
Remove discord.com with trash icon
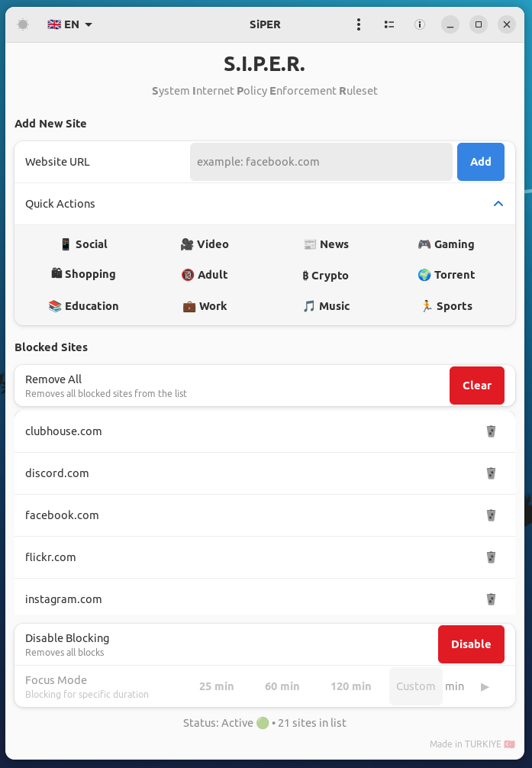(x=492, y=473)
